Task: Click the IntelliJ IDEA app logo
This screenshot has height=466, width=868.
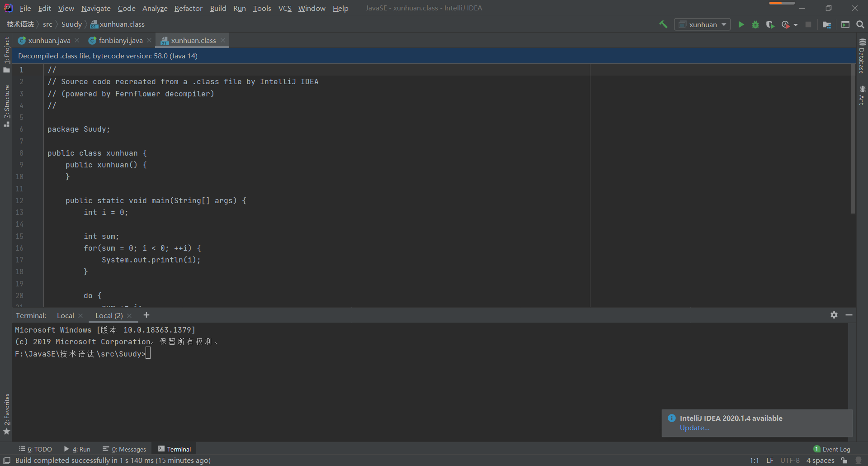Action: [x=8, y=8]
